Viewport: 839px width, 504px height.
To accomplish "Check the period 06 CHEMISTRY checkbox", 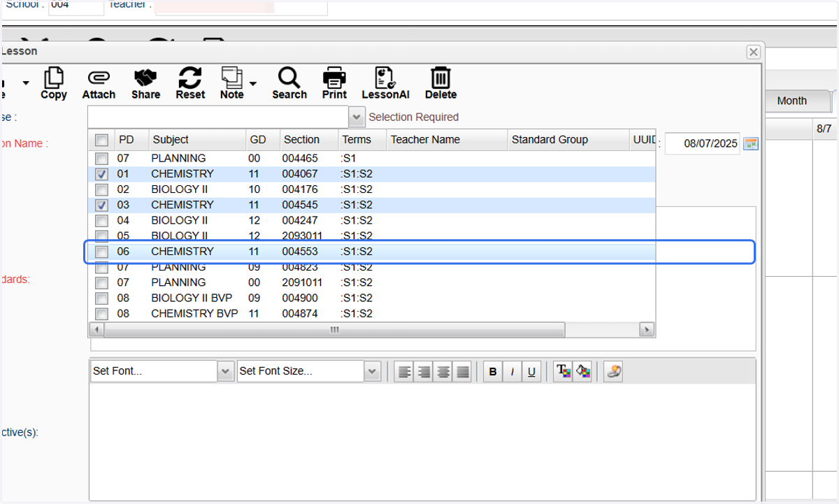I will pos(102,251).
